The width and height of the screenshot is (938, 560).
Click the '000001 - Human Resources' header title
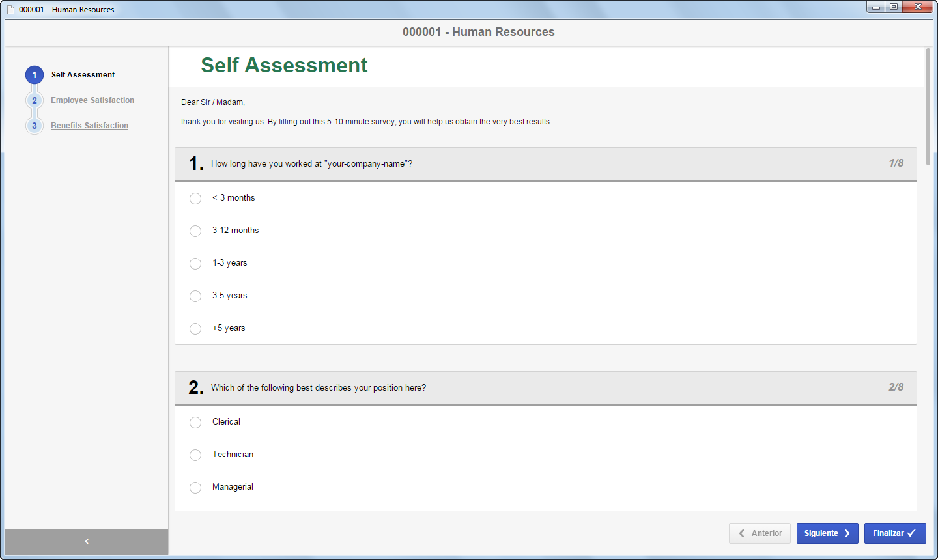[x=479, y=32]
